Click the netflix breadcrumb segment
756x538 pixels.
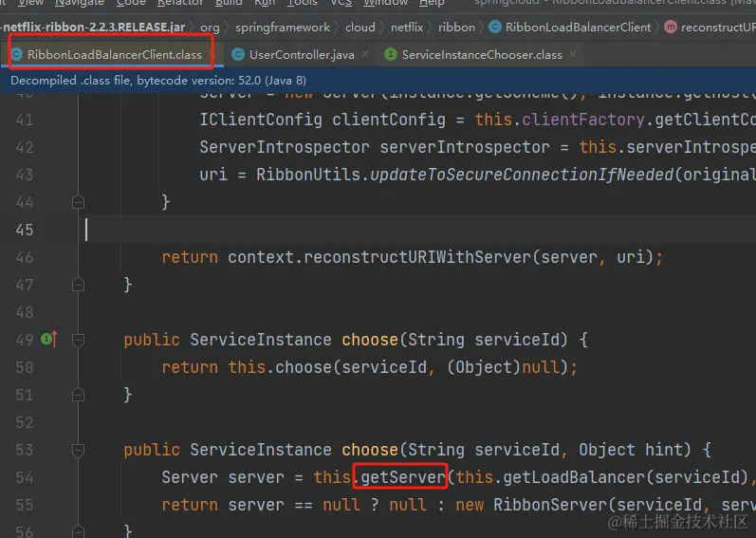coord(407,28)
